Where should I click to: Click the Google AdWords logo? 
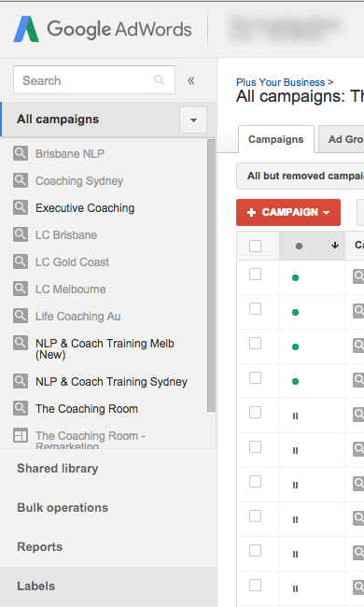tap(103, 29)
